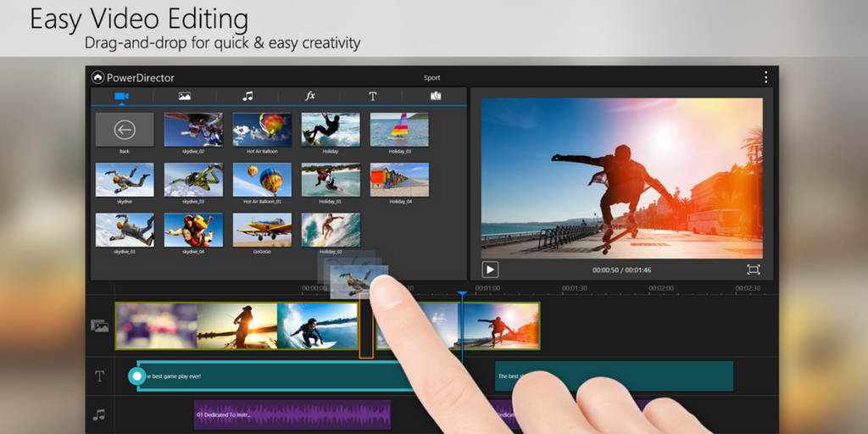Select the skateboarder clip in timeline

(500, 325)
